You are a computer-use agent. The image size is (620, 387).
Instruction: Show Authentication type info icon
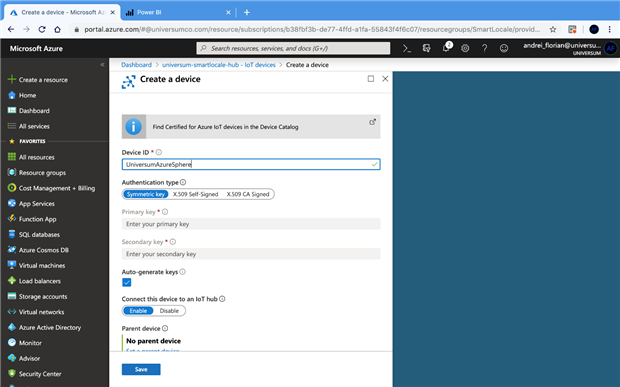pyautogui.click(x=183, y=182)
